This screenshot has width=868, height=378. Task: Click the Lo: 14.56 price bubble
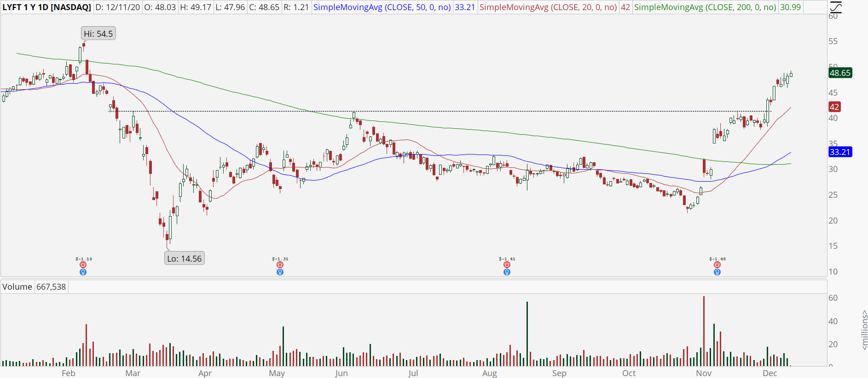[x=185, y=258]
